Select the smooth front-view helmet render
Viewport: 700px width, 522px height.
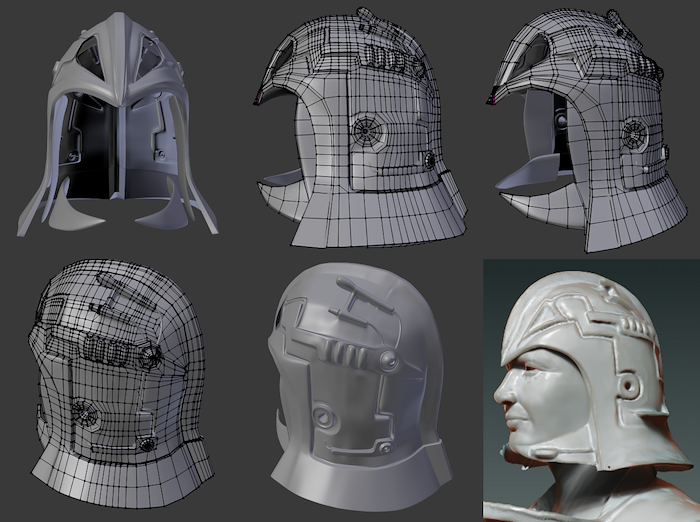coord(117,124)
